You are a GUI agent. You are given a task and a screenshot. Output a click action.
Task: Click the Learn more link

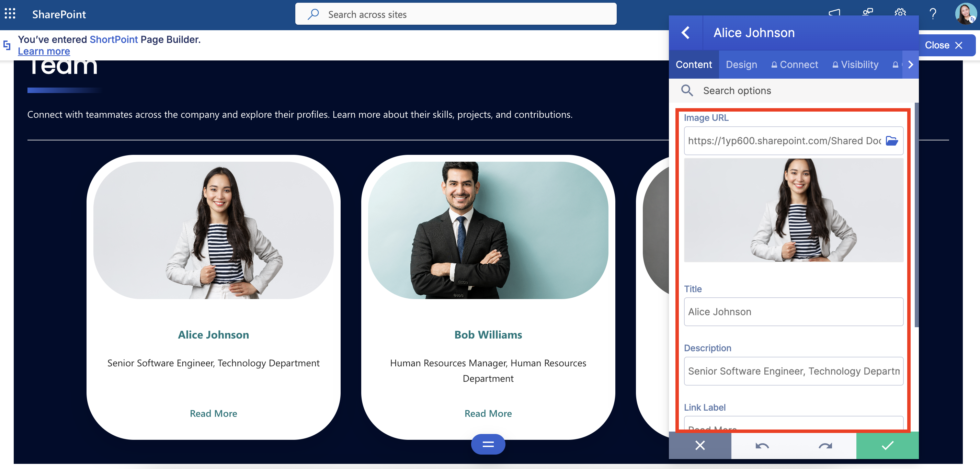[44, 52]
